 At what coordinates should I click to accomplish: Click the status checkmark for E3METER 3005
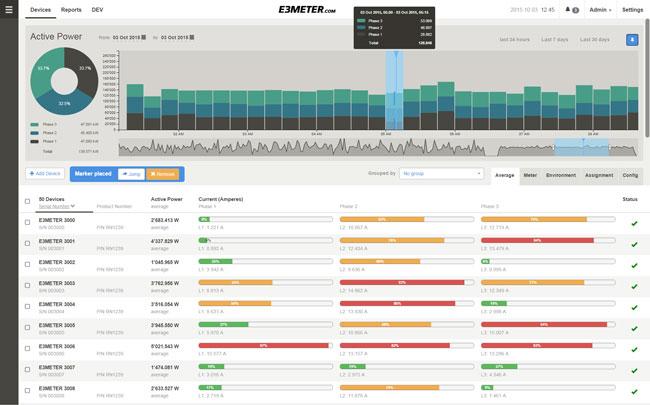pos(634,329)
